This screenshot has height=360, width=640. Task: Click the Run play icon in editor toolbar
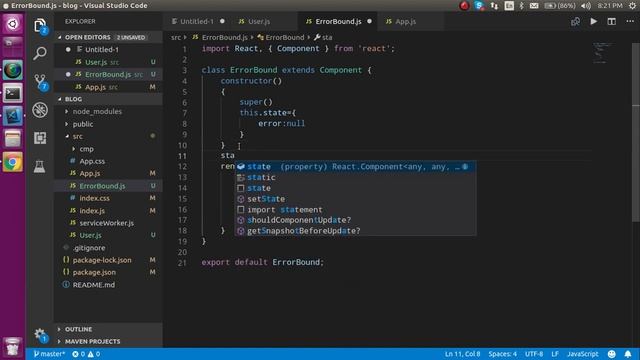pyautogui.click(x=593, y=21)
